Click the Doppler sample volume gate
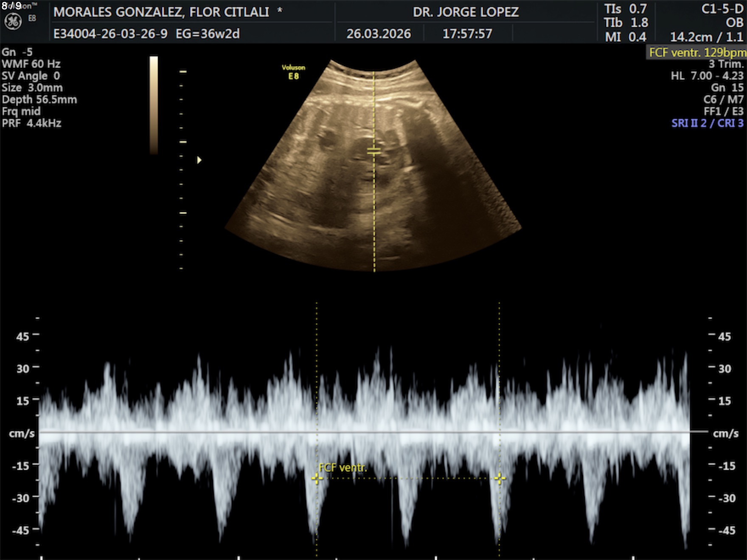Viewport: 747px width, 560px height. pos(373,150)
